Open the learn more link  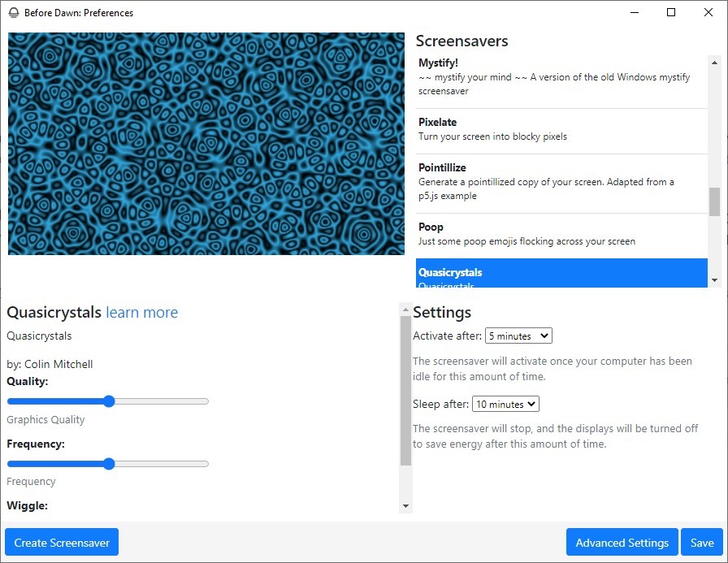coord(141,312)
